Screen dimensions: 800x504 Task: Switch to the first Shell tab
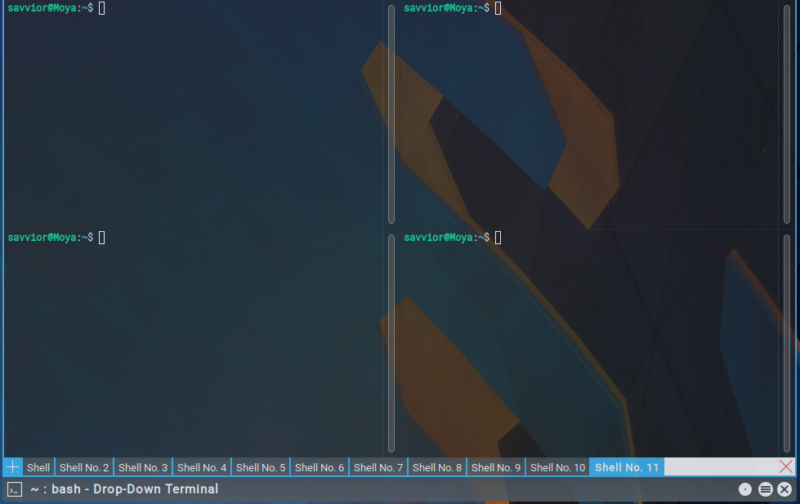(x=38, y=467)
